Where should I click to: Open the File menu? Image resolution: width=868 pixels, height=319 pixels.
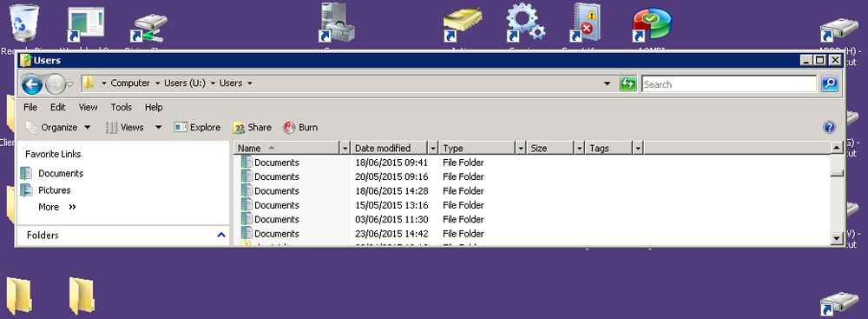tap(30, 107)
